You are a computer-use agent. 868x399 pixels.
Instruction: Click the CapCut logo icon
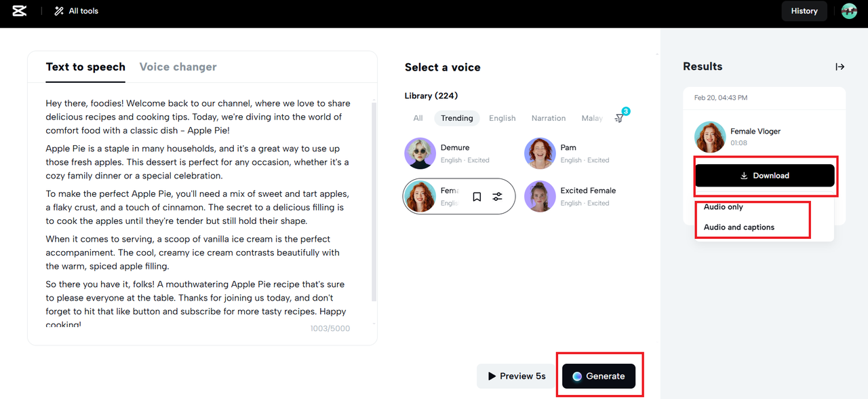pos(20,11)
